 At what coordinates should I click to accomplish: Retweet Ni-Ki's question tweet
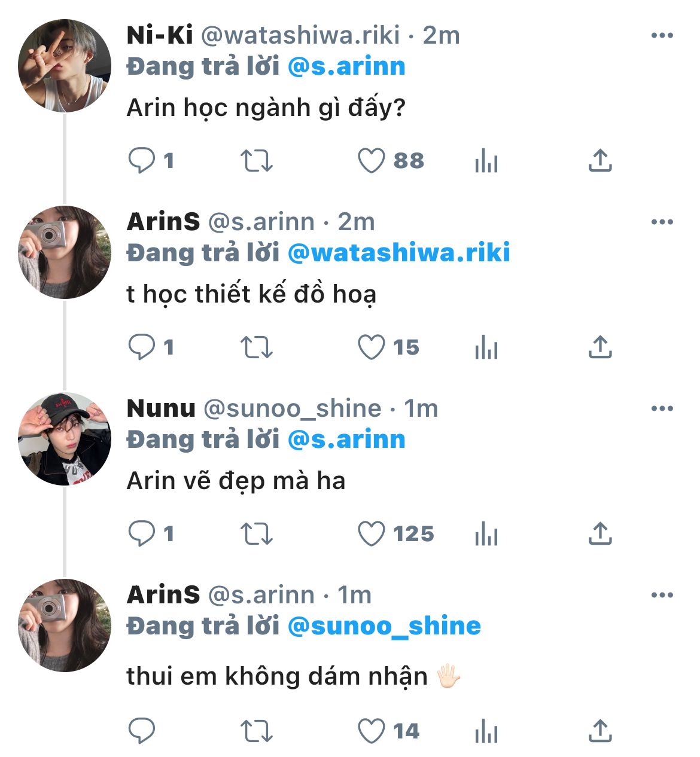point(256,160)
